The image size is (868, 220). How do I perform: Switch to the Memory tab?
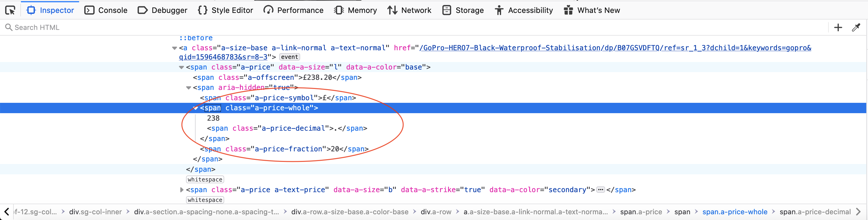(x=355, y=10)
